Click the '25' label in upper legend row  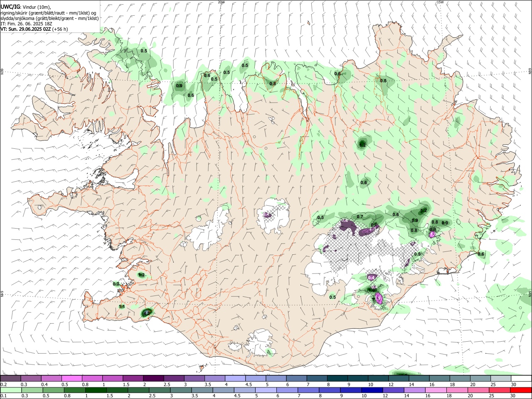tap(493, 384)
